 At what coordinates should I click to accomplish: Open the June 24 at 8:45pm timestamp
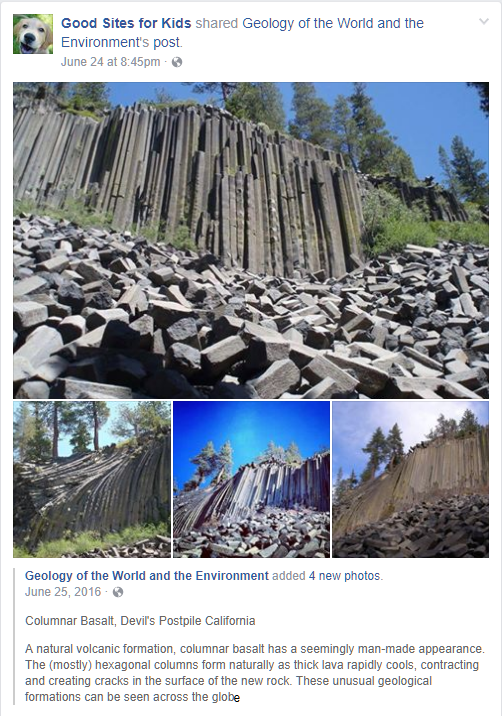coord(111,62)
